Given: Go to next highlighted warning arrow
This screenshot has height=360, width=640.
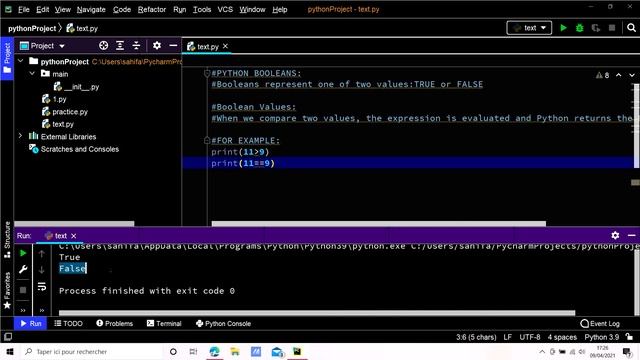Looking at the screenshot, I should pos(632,75).
